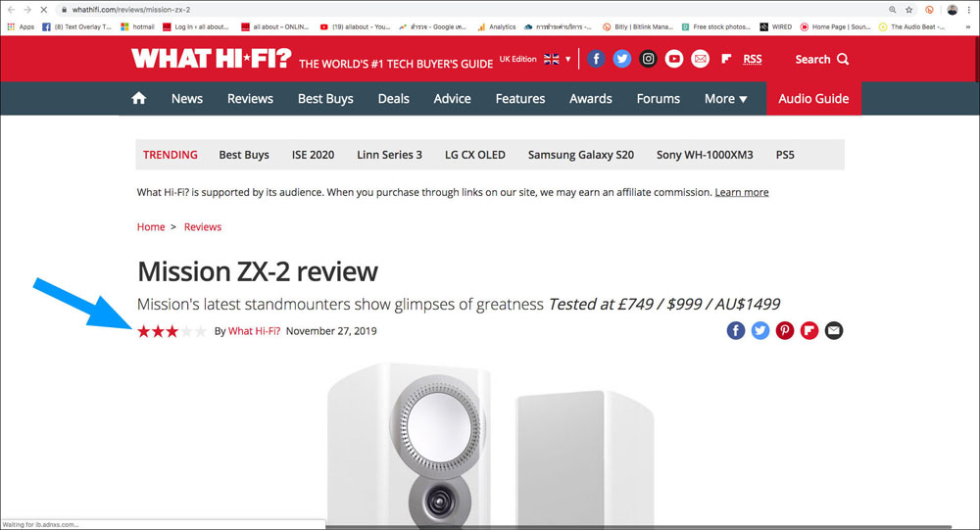Open the YouTube icon in the header

point(674,59)
